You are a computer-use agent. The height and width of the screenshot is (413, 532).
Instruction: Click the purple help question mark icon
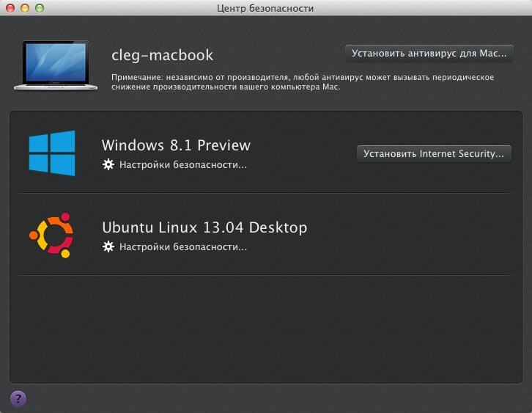[x=18, y=398]
